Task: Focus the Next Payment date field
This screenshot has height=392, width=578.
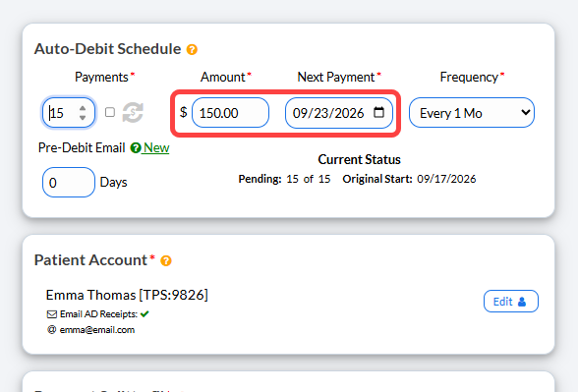Action: (339, 113)
